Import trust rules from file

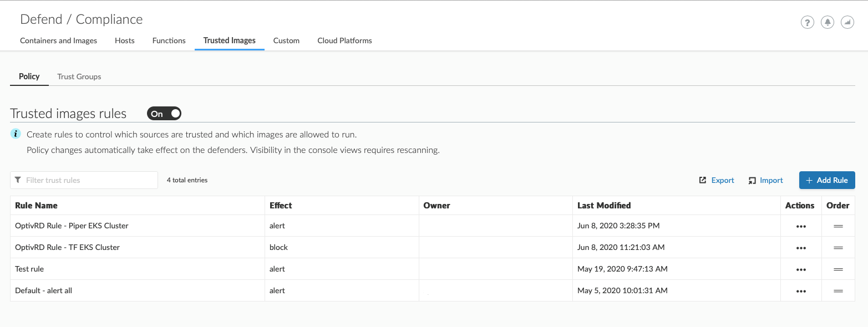coord(765,180)
